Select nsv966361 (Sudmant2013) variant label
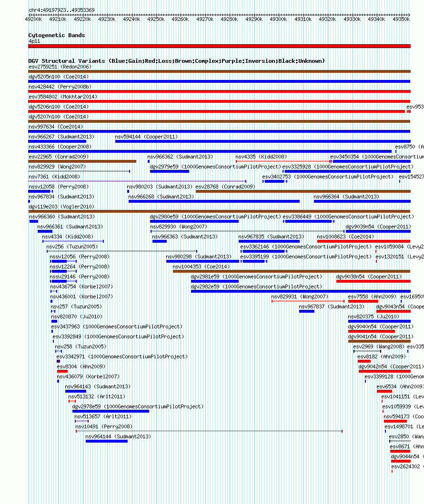 [x=70, y=226]
